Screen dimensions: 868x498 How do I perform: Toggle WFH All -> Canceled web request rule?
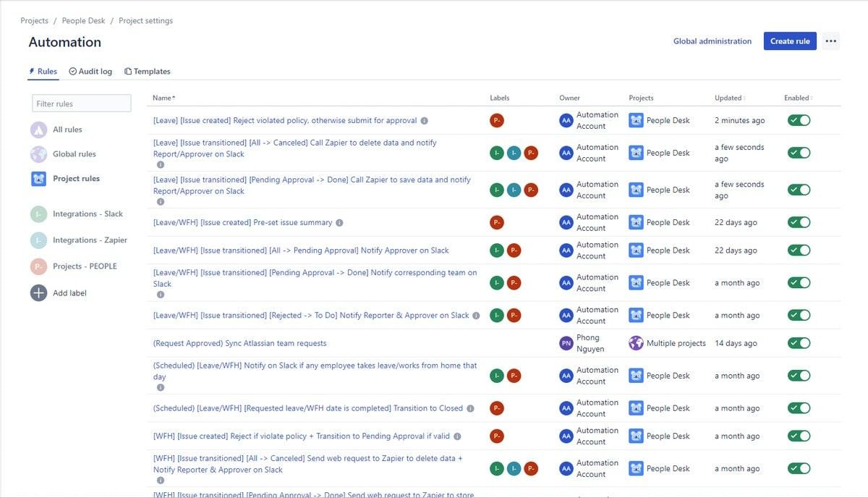click(x=799, y=468)
